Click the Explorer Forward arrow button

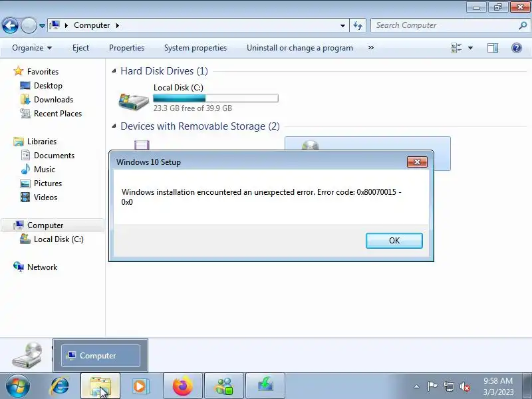(29, 25)
